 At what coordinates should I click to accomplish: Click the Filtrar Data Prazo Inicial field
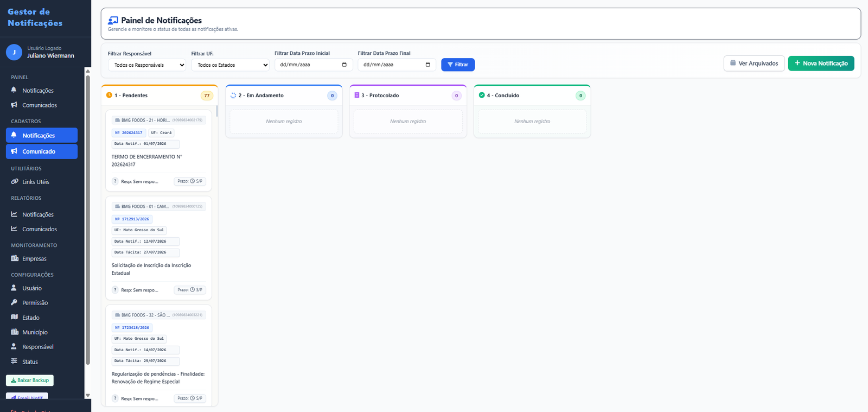click(x=314, y=65)
